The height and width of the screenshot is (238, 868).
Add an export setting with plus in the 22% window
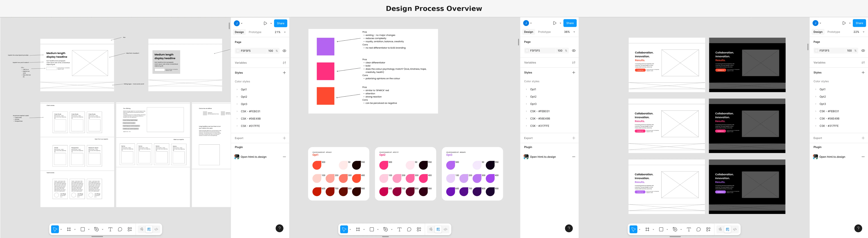tap(863, 138)
